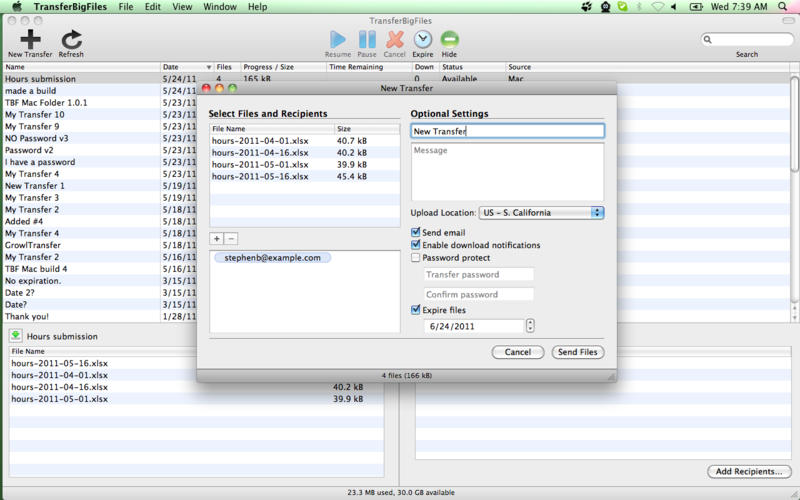Click the Message text area
Screen dimensions: 800x500
click(x=507, y=172)
